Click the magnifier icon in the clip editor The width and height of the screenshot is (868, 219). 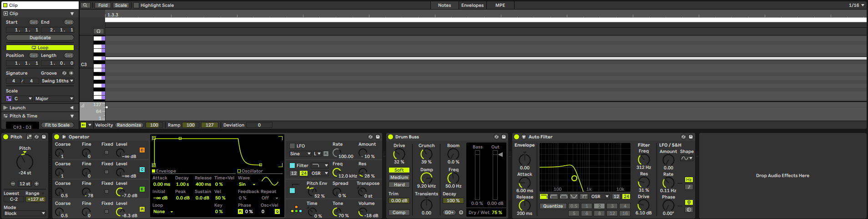(x=86, y=5)
